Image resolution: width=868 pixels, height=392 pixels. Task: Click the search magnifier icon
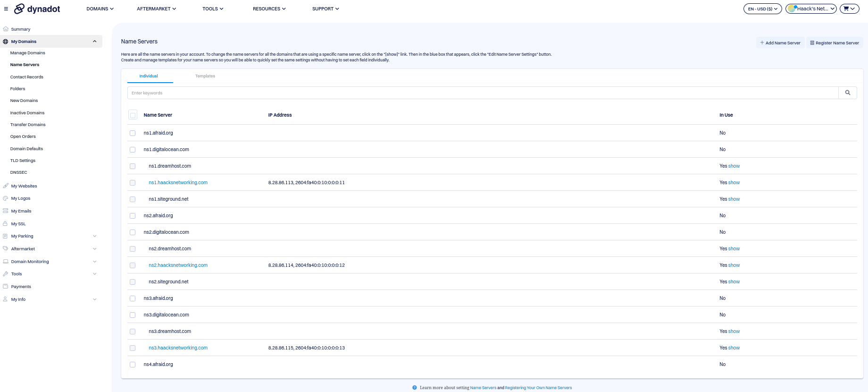tap(847, 93)
